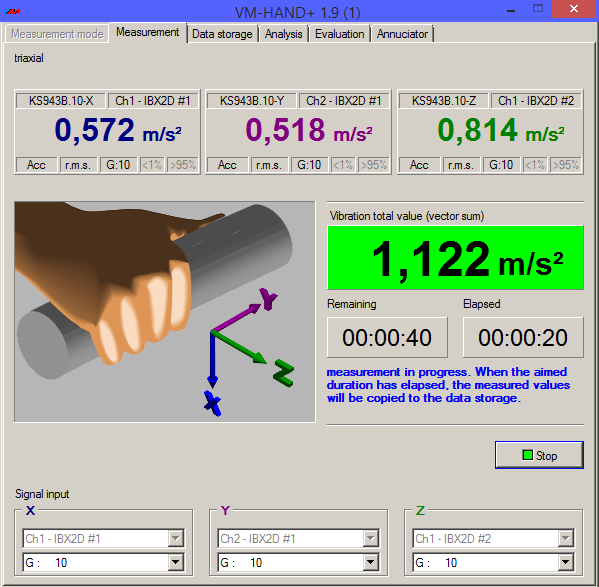Click the green Stop square icon
This screenshot has height=587, width=599.
(x=527, y=455)
